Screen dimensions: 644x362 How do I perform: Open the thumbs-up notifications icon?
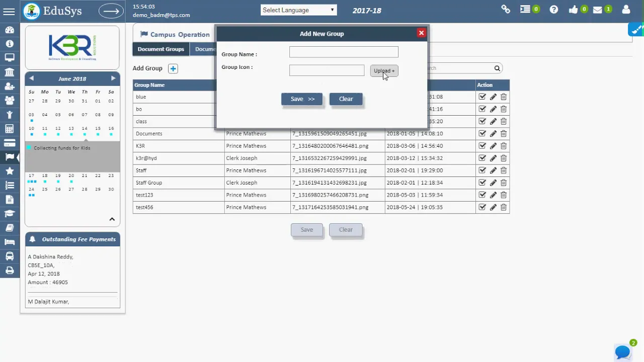tap(573, 10)
